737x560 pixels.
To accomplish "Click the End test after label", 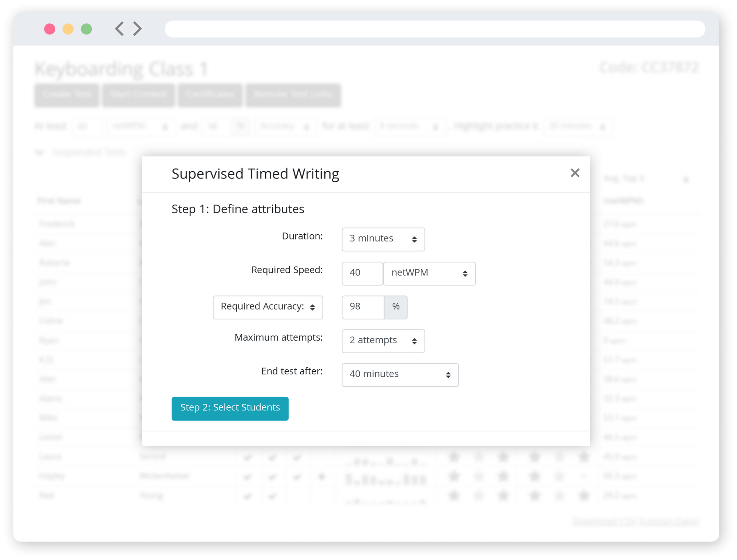I will point(292,371).
